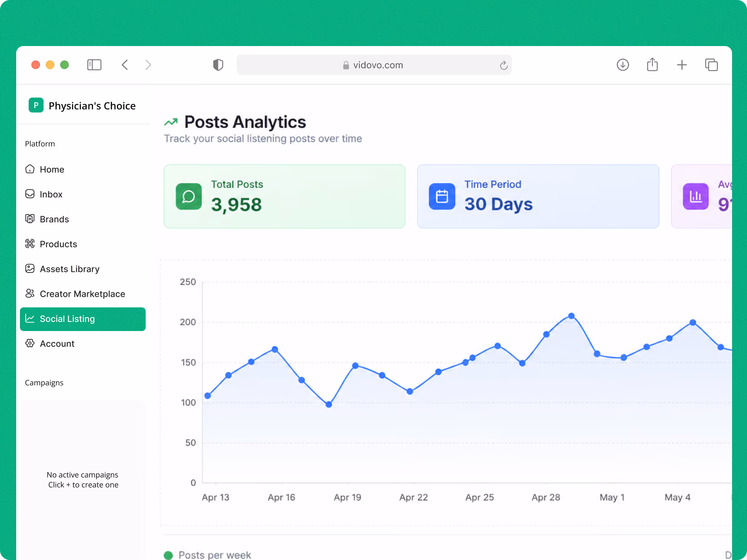Image resolution: width=747 pixels, height=560 pixels.
Task: Click the Posts Analytics heading
Action: pos(245,122)
